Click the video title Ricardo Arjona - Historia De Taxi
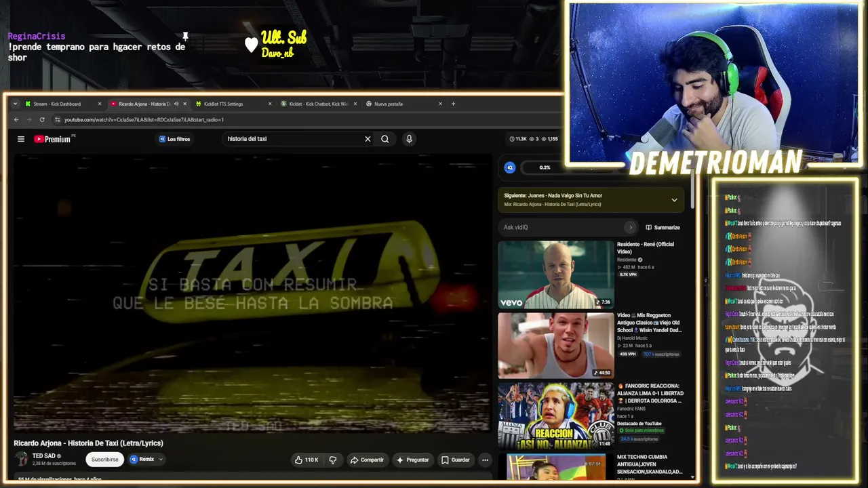The width and height of the screenshot is (868, 488). pos(89,443)
